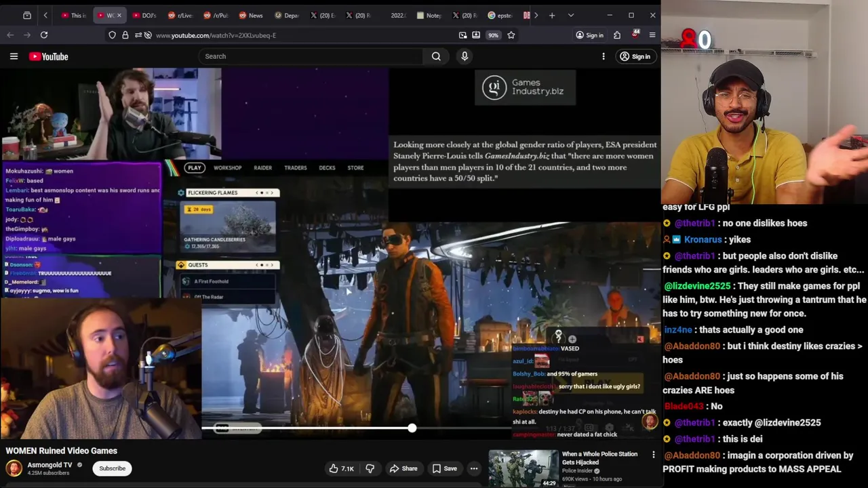Click Firefox account Sign in
Screen dimensions: 868x488
pyautogui.click(x=589, y=35)
